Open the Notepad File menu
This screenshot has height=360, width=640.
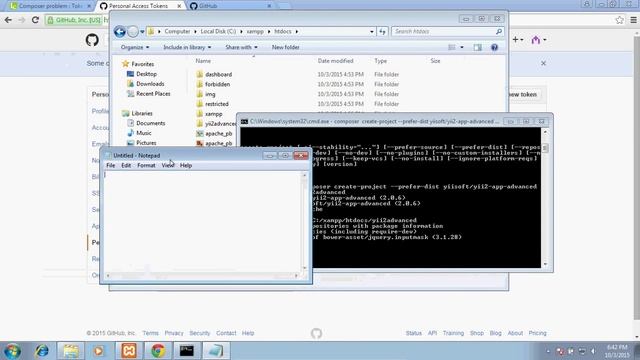[x=111, y=165]
